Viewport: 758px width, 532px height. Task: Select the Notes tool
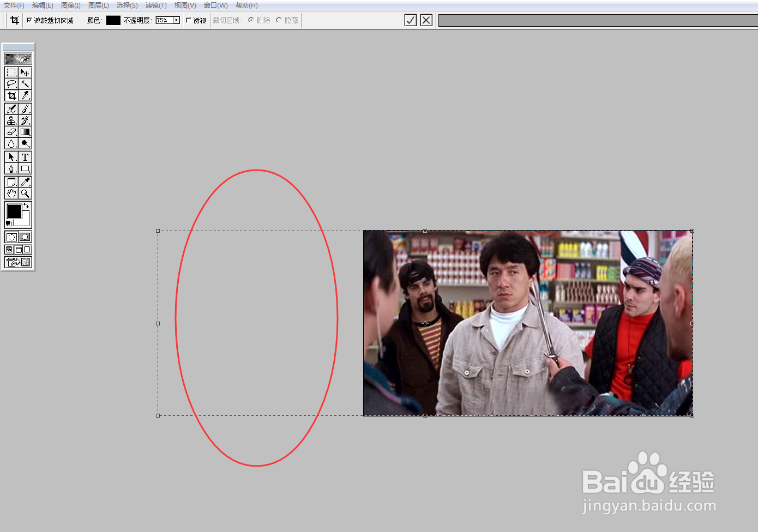pos(11,182)
